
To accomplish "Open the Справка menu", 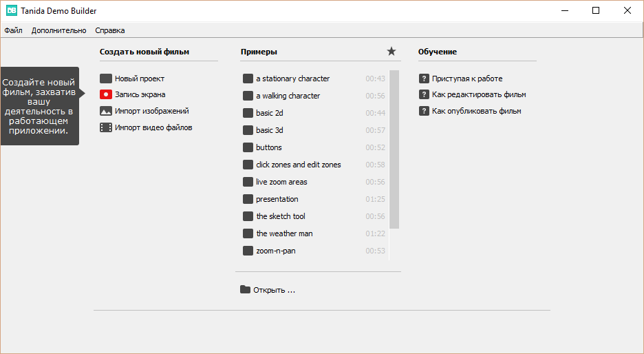I will click(x=110, y=30).
